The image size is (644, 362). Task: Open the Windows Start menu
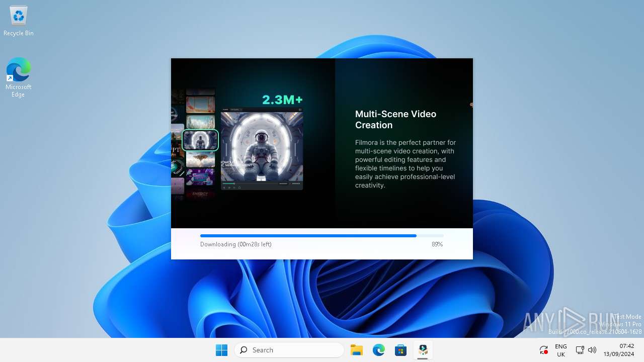click(221, 350)
